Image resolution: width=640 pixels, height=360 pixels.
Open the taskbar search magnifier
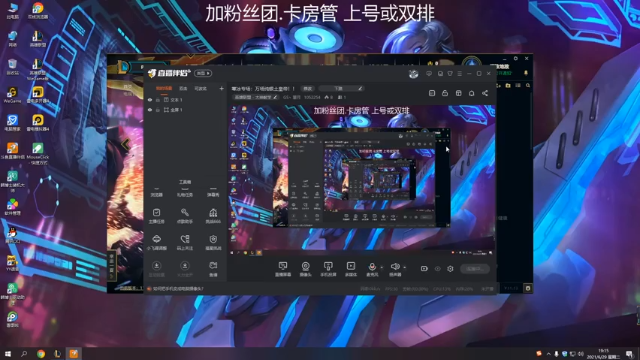tap(24, 353)
